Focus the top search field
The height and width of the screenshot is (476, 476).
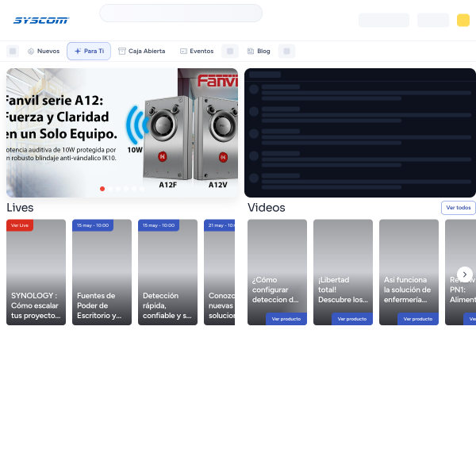[181, 13]
